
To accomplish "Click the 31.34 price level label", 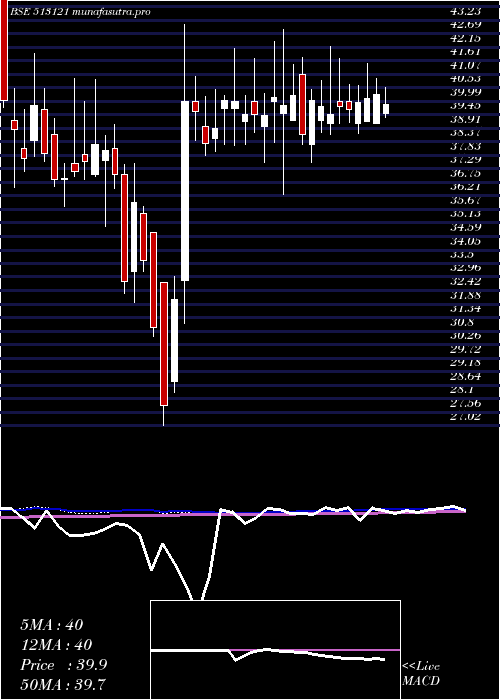I will pyautogui.click(x=465, y=308).
